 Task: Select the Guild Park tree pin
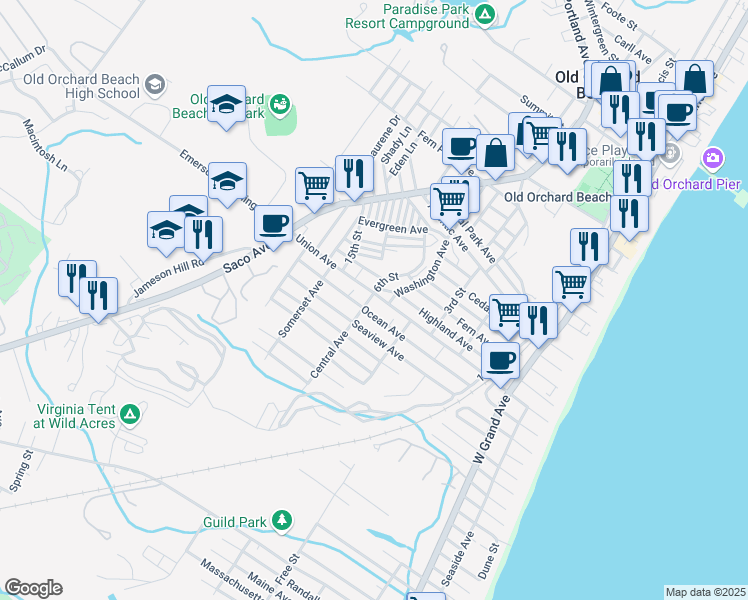(282, 520)
